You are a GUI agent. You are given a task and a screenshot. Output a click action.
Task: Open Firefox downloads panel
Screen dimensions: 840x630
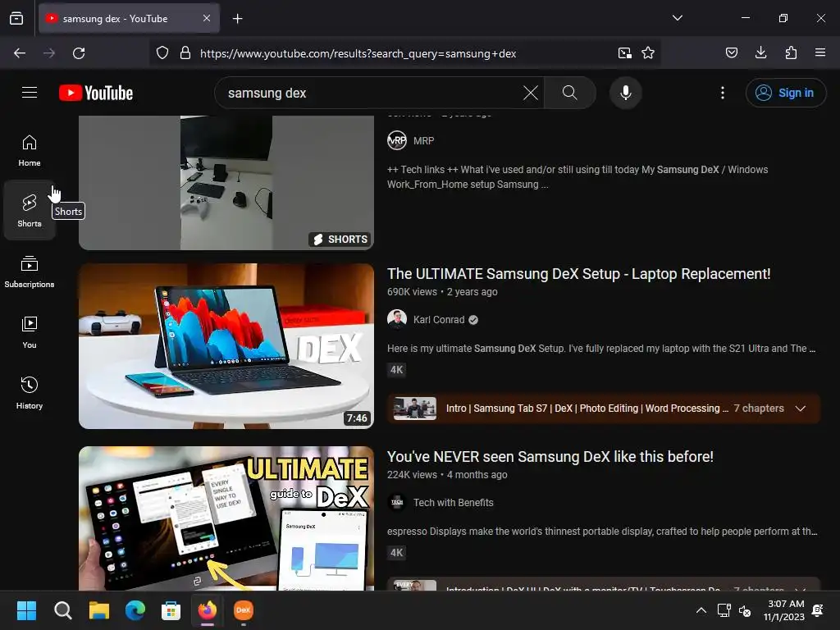tap(760, 52)
